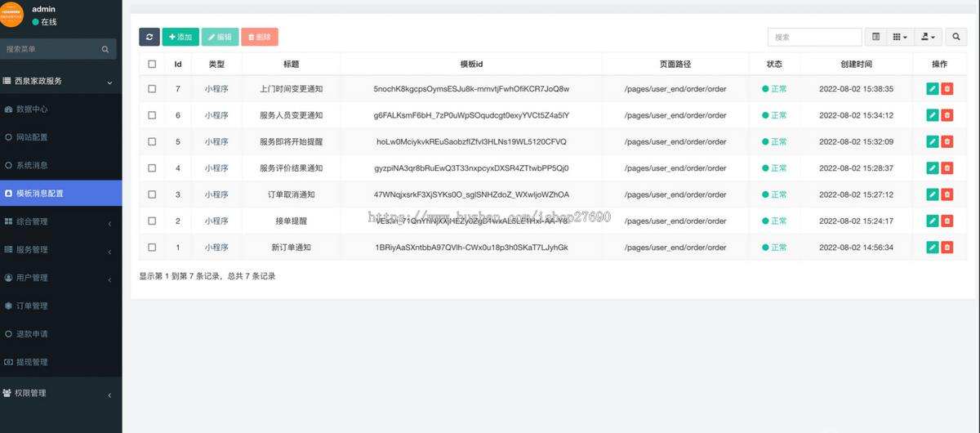Expand the 权限管理 submenu
This screenshot has height=433, width=980.
[61, 393]
